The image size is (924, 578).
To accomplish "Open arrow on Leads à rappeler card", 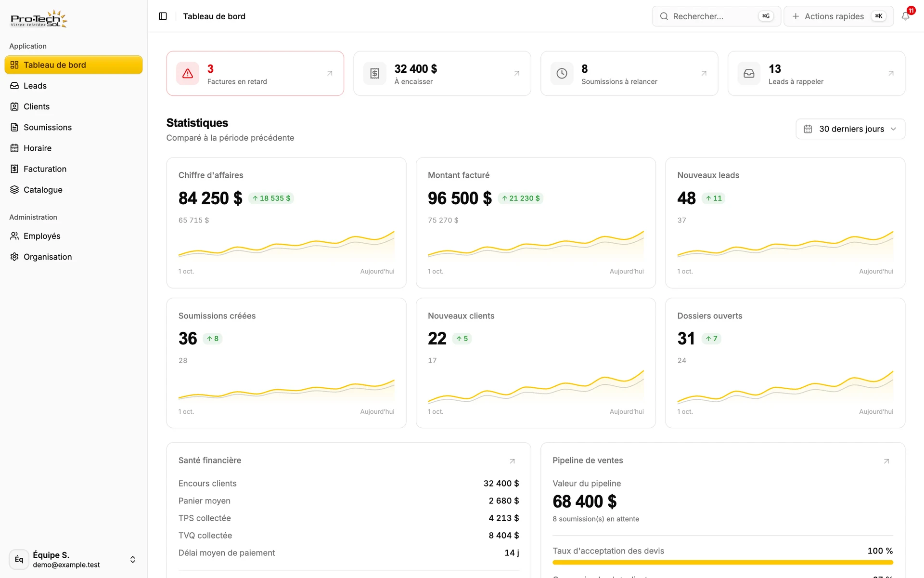I will point(891,73).
